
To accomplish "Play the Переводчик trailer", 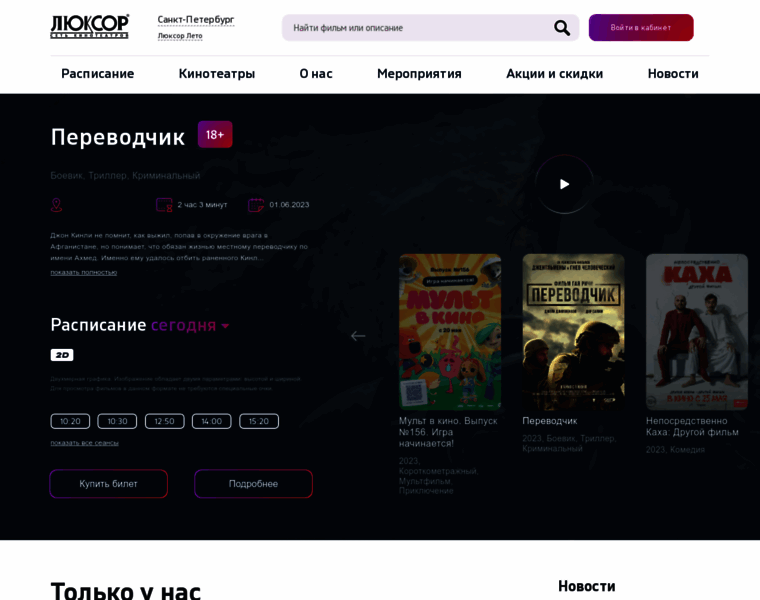I will click(564, 184).
